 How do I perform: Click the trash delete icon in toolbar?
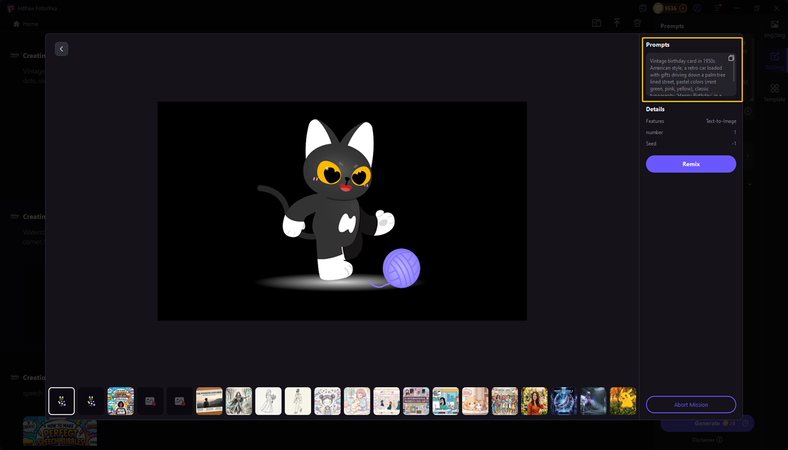point(637,23)
